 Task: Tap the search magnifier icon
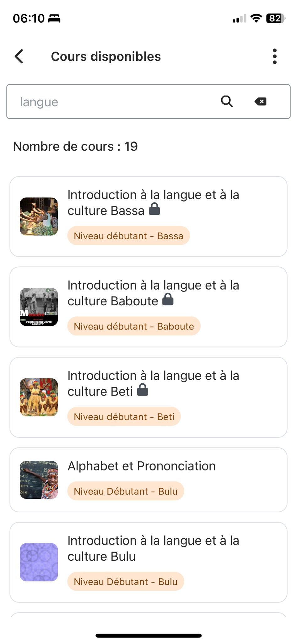click(227, 102)
